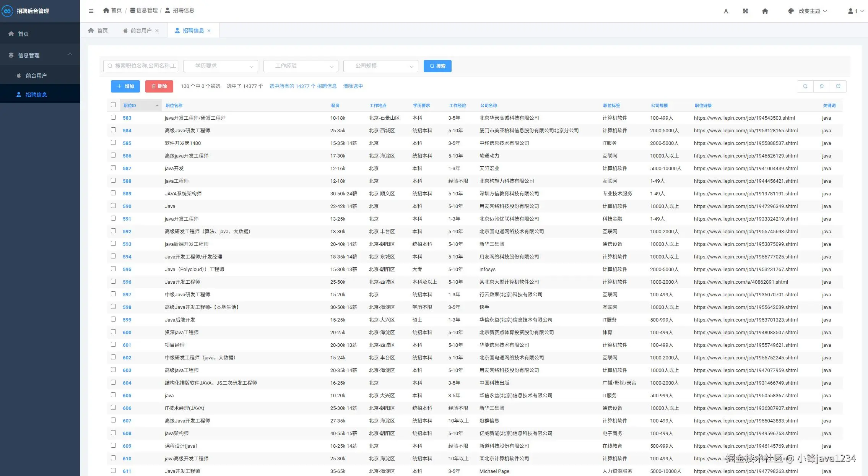The width and height of the screenshot is (868, 476).
Task: Refresh the table with the reload icon
Action: [822, 86]
